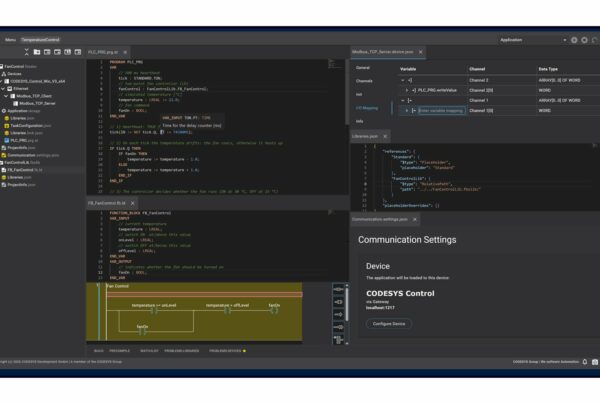The image size is (600, 403).
Task: Open the Application dropdown in top bar
Action: tap(533, 40)
